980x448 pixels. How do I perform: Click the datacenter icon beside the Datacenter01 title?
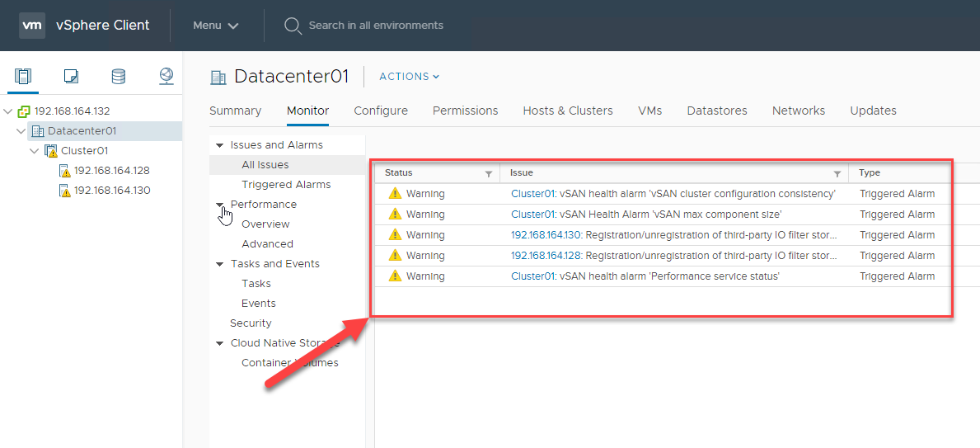[218, 77]
